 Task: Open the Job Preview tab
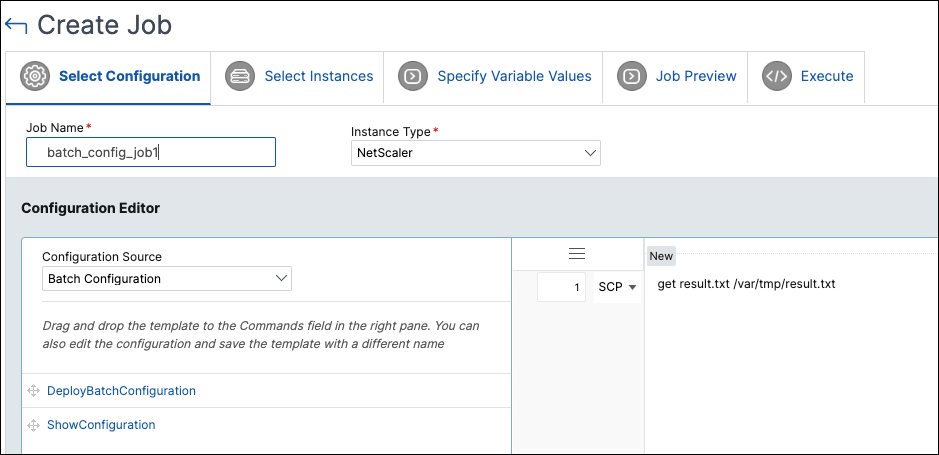676,77
